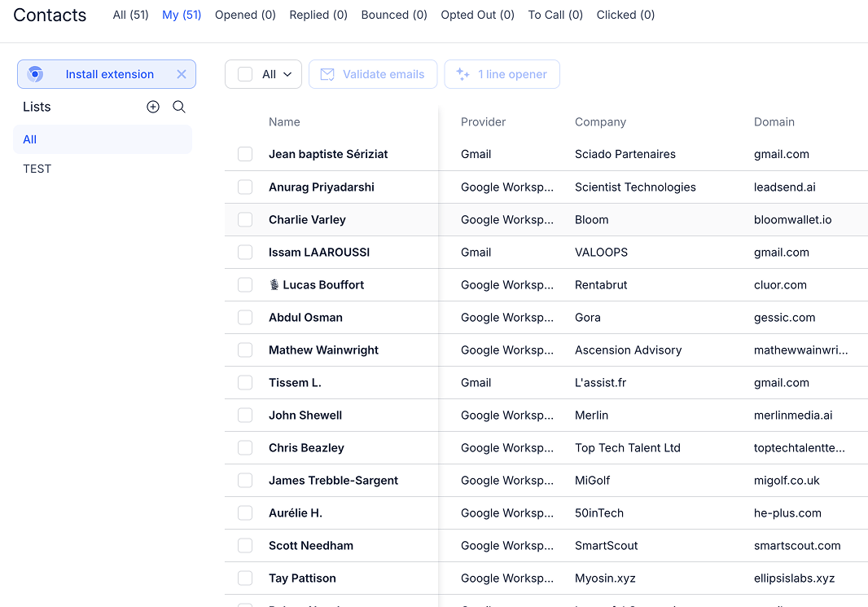Check Issam LAAROUSSI's checkbox
The width and height of the screenshot is (868, 607).
tap(245, 253)
